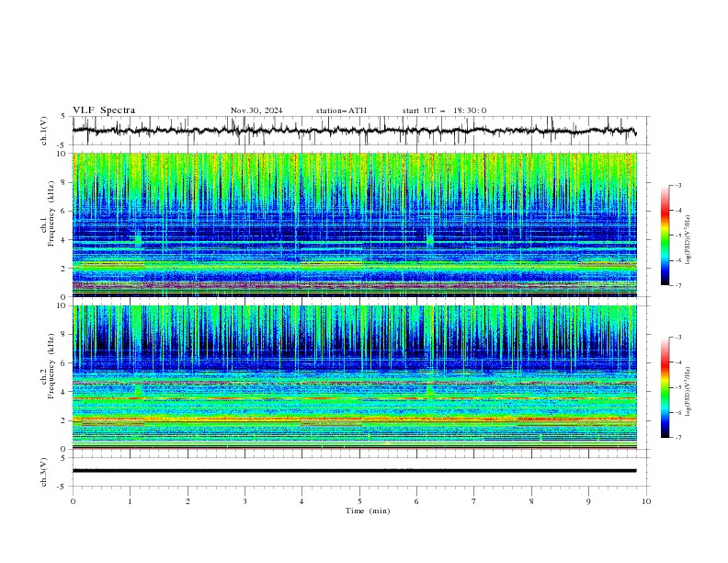Click the ch.1 "Frequency (kHz)" axis label

51,213
